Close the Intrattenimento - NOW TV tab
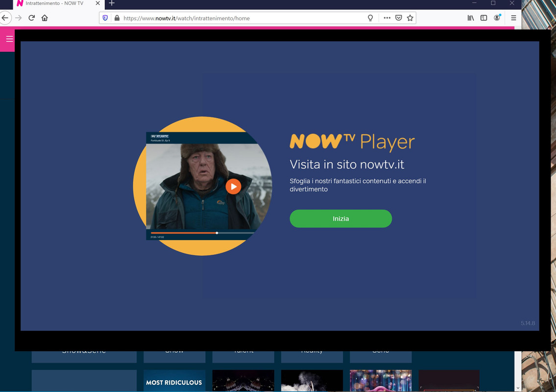 [x=98, y=3]
